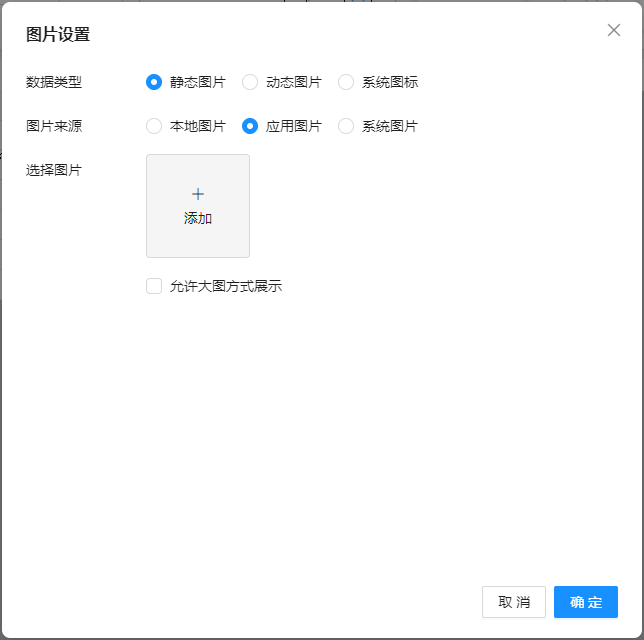This screenshot has width=644, height=640.
Task: Click the plus icon in the add tile
Action: [x=198, y=194]
